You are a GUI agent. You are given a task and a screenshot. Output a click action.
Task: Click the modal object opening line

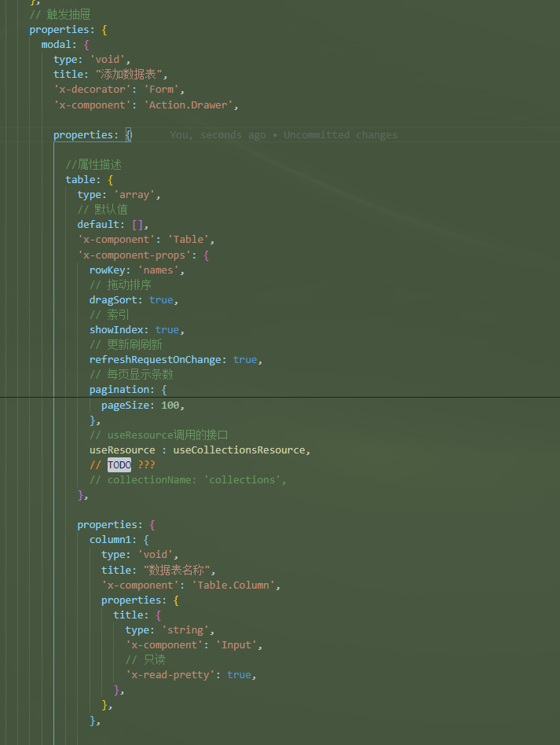(x=65, y=45)
